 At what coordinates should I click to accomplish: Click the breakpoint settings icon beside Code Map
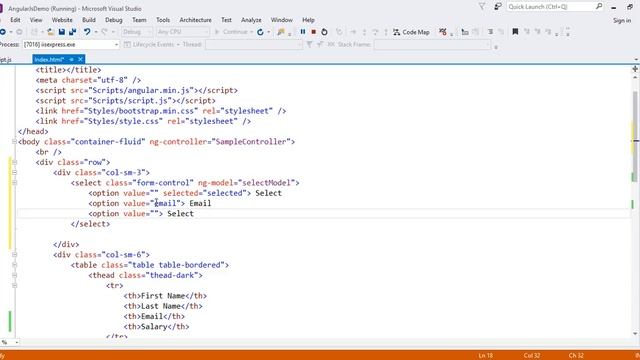tap(443, 32)
